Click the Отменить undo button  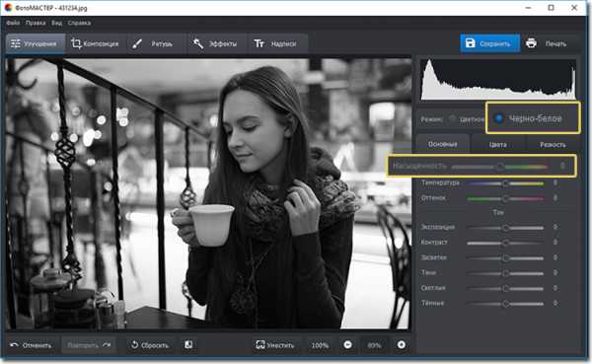(x=31, y=345)
